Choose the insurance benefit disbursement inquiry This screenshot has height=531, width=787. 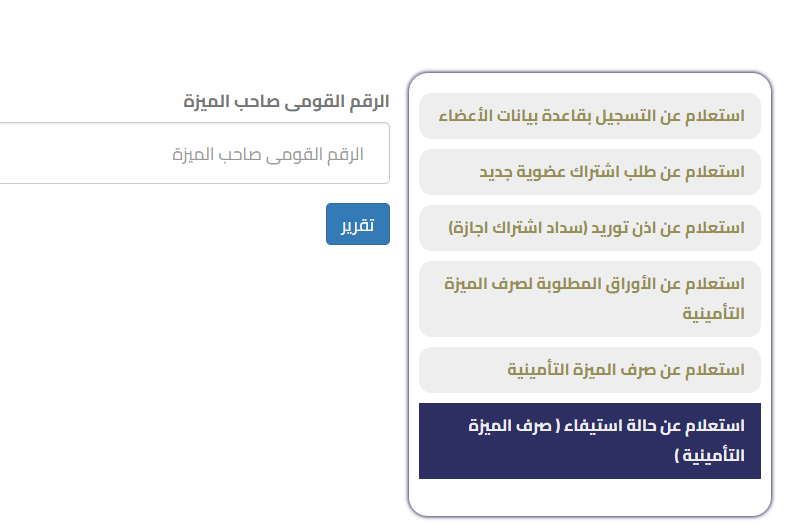(x=590, y=370)
